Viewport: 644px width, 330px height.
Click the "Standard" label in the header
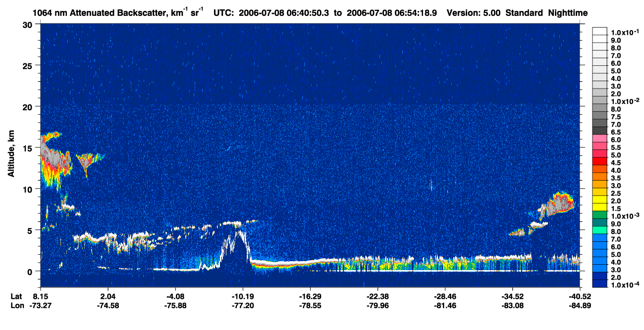(x=525, y=14)
